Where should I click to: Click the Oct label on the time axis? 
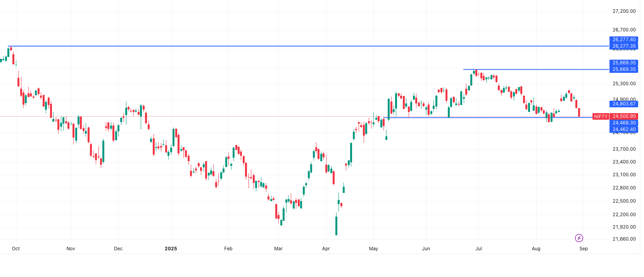[x=16, y=249]
